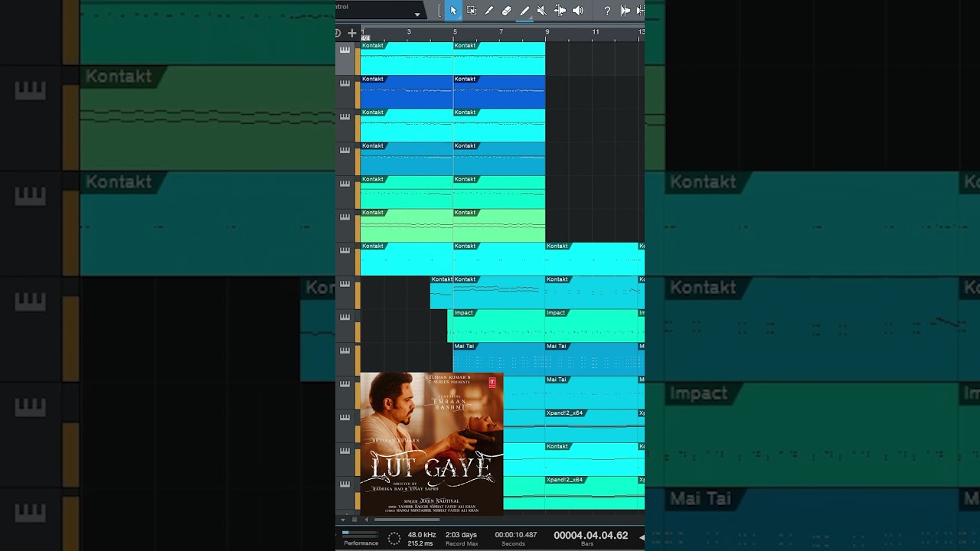Viewport: 980px width, 551px height.
Task: Pick the Split (knife) tool
Action: pos(489,11)
